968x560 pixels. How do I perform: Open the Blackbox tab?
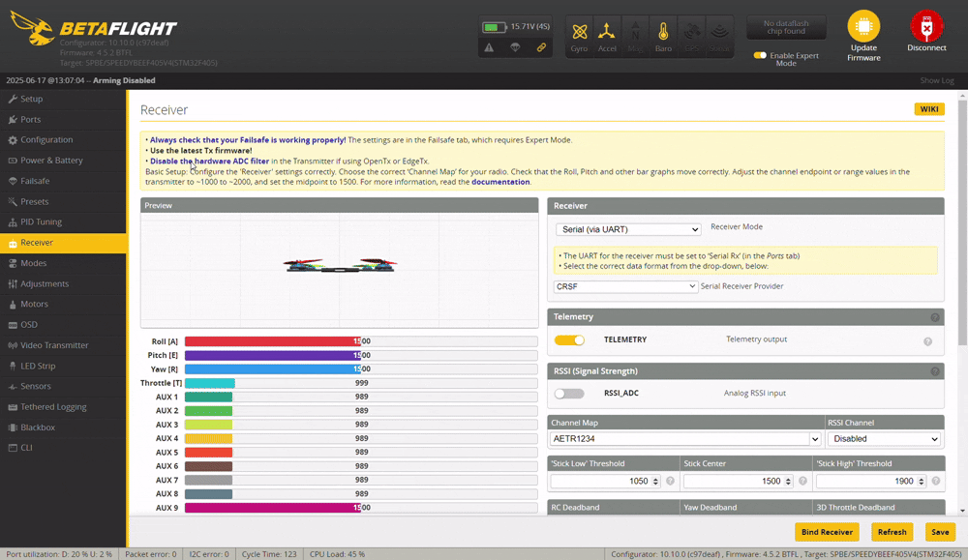[x=63, y=427]
